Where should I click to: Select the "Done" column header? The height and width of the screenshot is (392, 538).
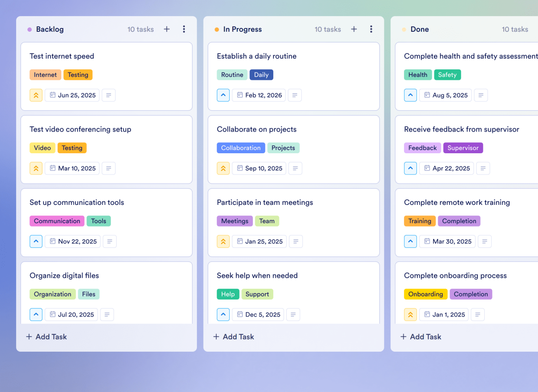point(420,29)
